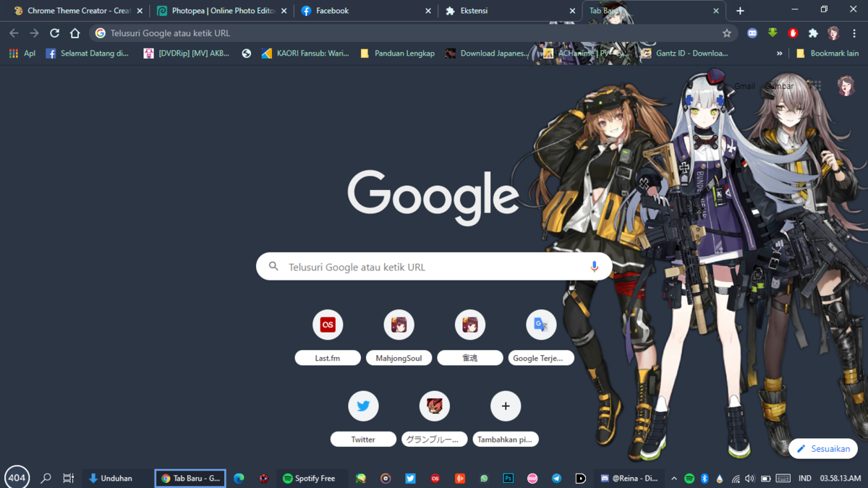The width and height of the screenshot is (868, 488).
Task: Switch to the Ekstensi tab
Action: (x=510, y=11)
